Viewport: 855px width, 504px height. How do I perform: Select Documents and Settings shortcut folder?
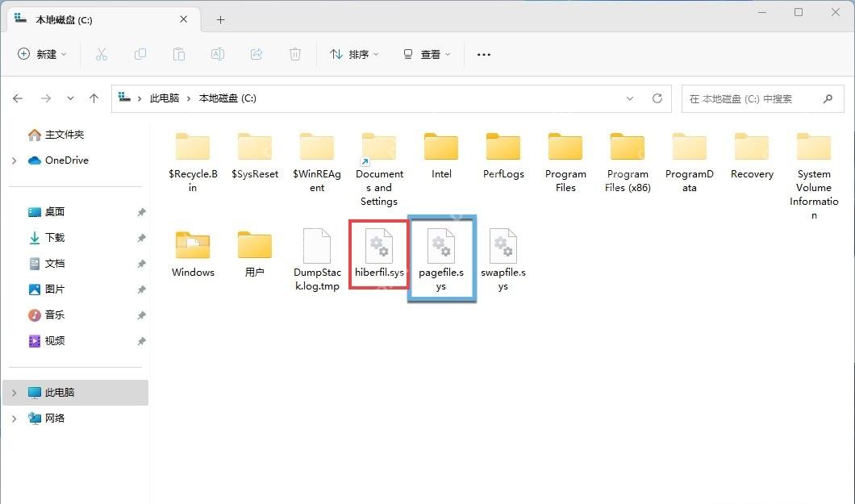click(379, 169)
